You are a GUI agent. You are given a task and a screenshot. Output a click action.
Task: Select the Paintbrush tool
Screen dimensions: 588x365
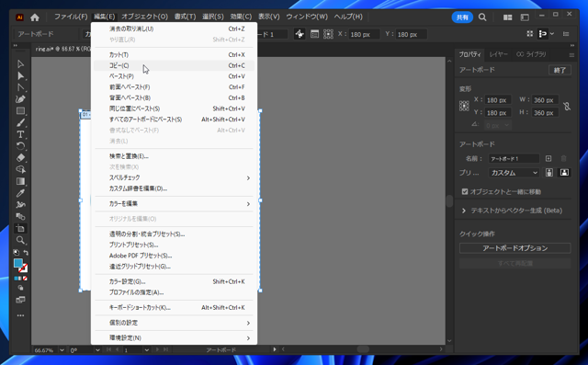20,122
